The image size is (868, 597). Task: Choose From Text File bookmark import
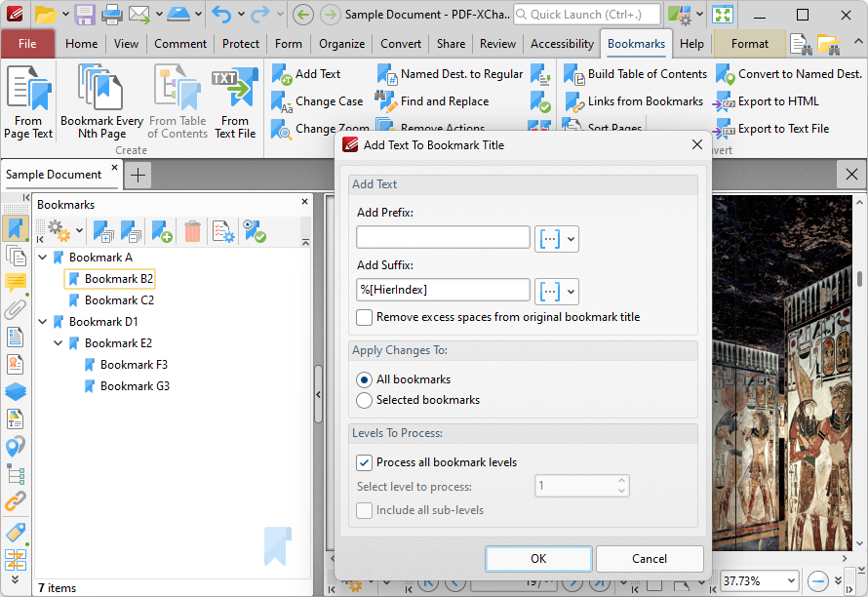point(235,102)
